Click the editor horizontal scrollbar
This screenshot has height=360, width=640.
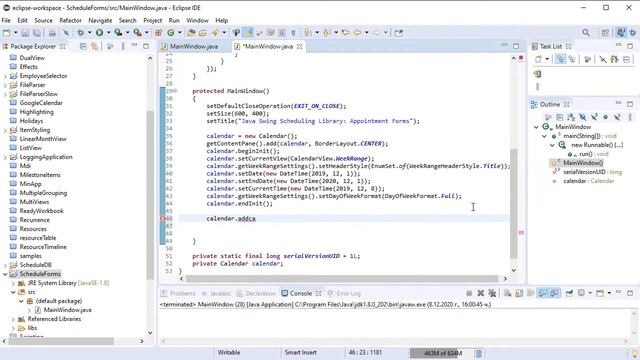click(x=342, y=279)
